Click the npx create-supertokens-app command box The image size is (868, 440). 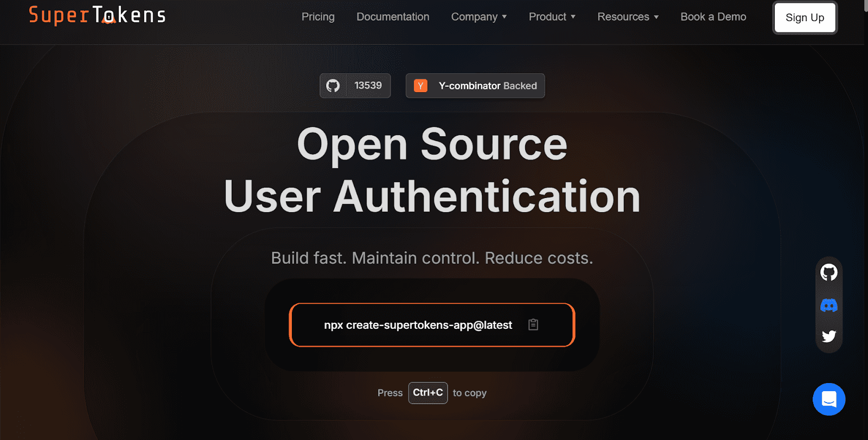coord(418,325)
